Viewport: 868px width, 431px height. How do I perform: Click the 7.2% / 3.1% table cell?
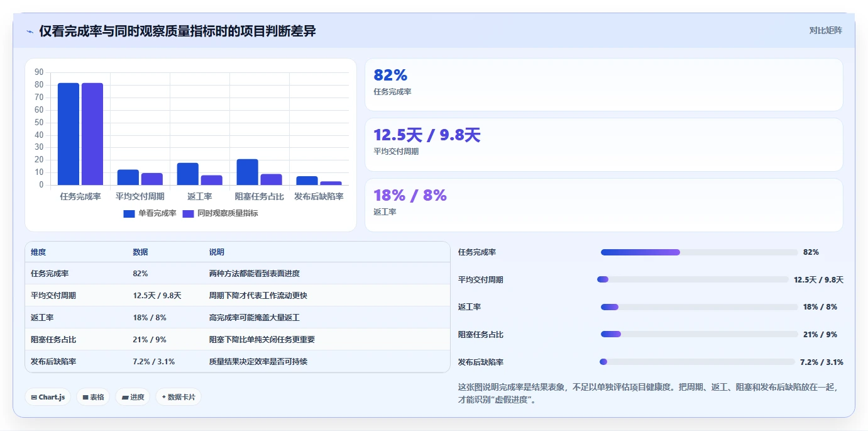[154, 362]
